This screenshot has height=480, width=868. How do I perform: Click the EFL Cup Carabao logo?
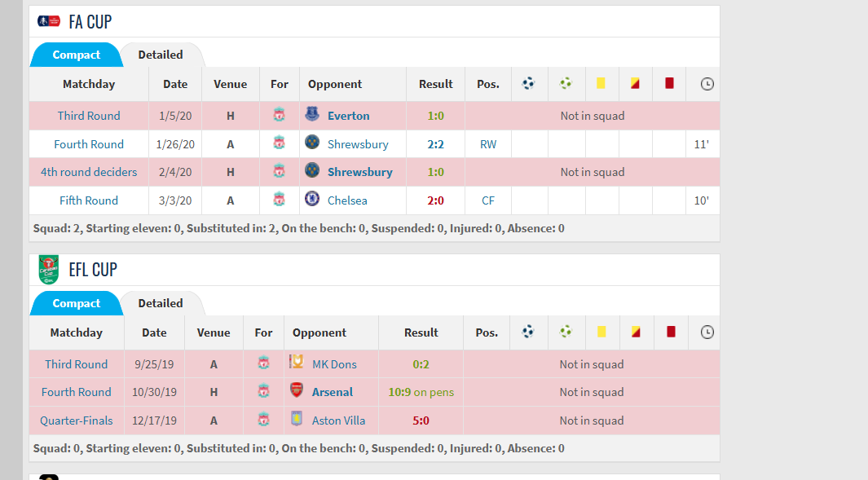48,270
